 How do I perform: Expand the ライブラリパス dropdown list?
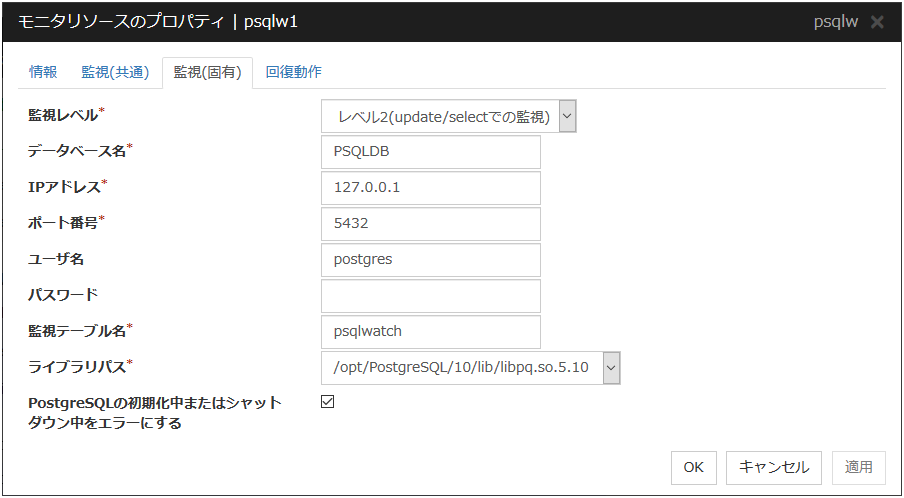click(611, 369)
